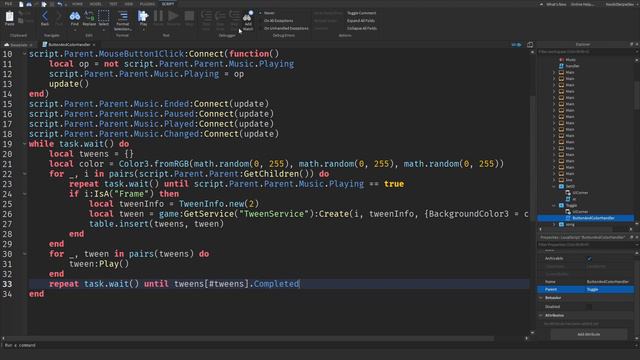
Task: Toggle the Disabled checkbox in Properties
Action: 589,307
